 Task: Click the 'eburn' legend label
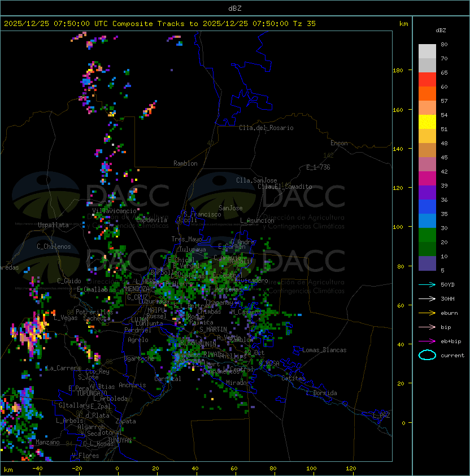point(449,313)
